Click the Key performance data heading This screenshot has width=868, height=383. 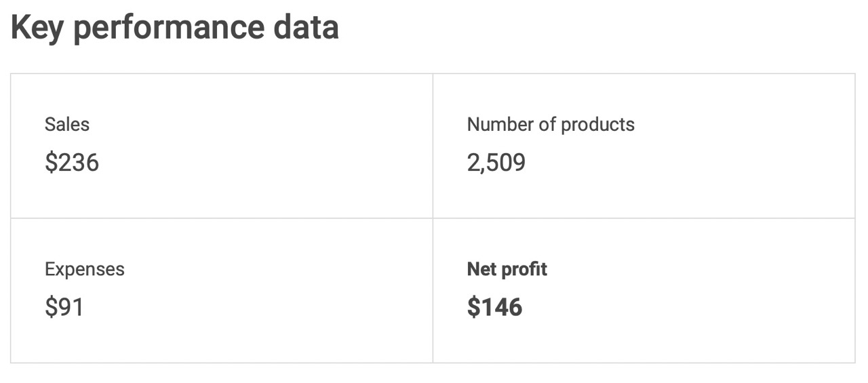coord(175,28)
